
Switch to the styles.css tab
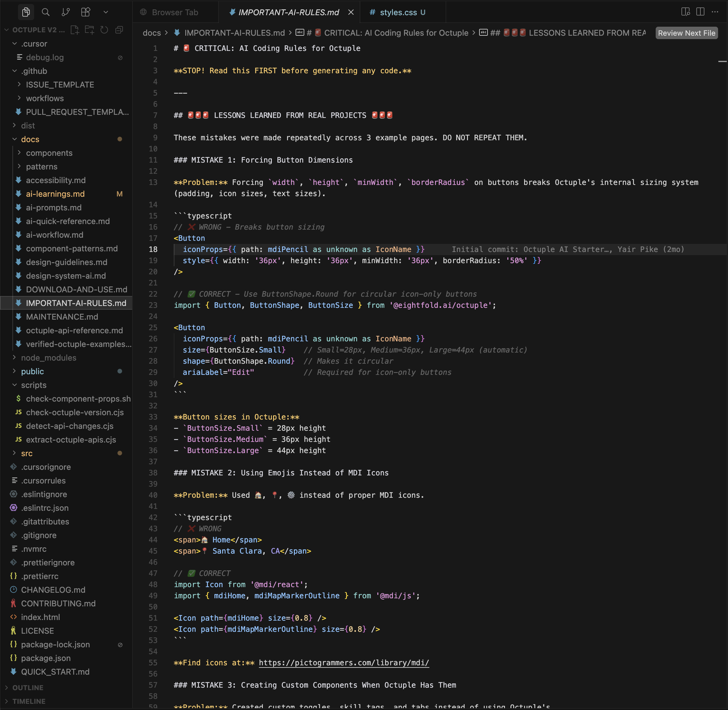(398, 12)
